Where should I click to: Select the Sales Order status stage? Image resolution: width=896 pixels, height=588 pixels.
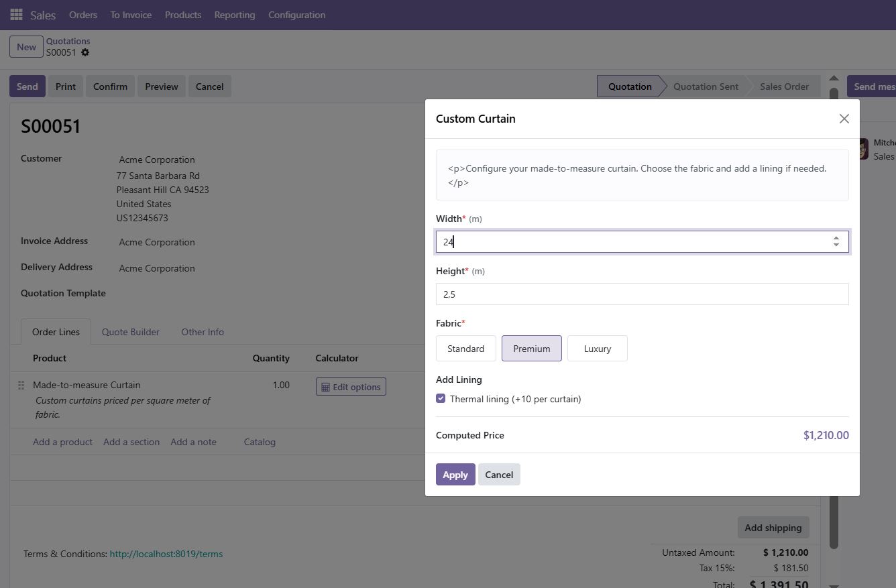click(784, 86)
